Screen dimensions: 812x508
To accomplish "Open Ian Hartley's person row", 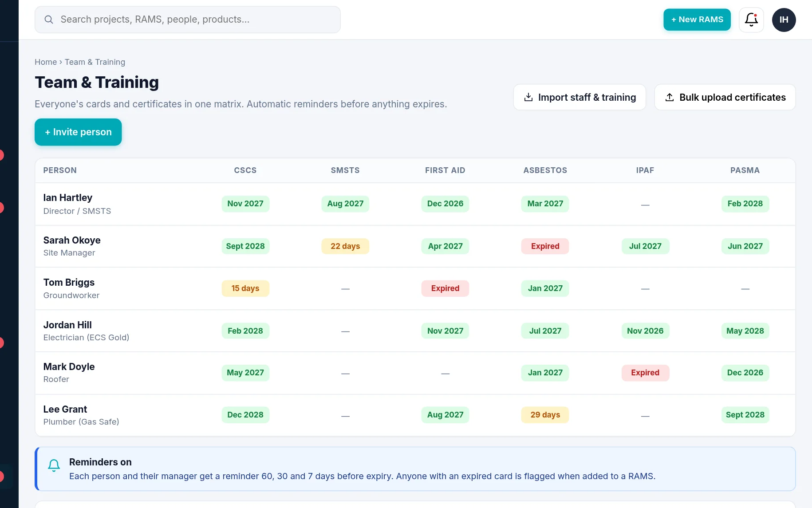I will pyautogui.click(x=415, y=204).
